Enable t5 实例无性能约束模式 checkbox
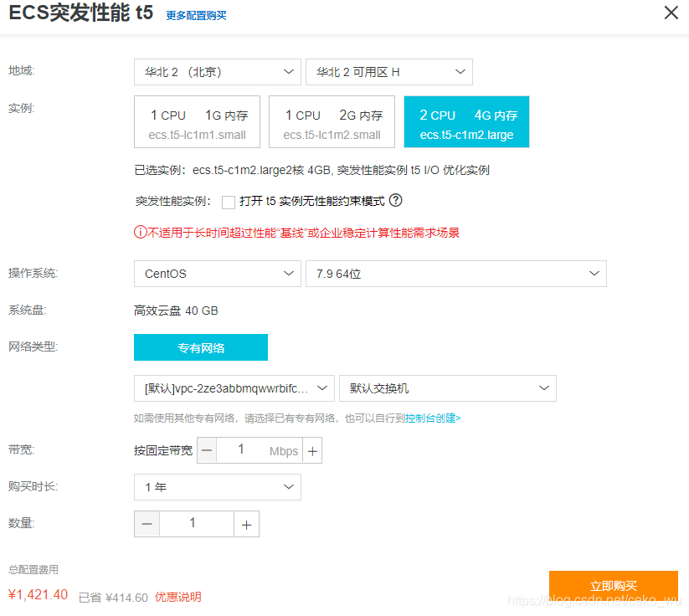Image resolution: width=689 pixels, height=616 pixels. (x=229, y=202)
